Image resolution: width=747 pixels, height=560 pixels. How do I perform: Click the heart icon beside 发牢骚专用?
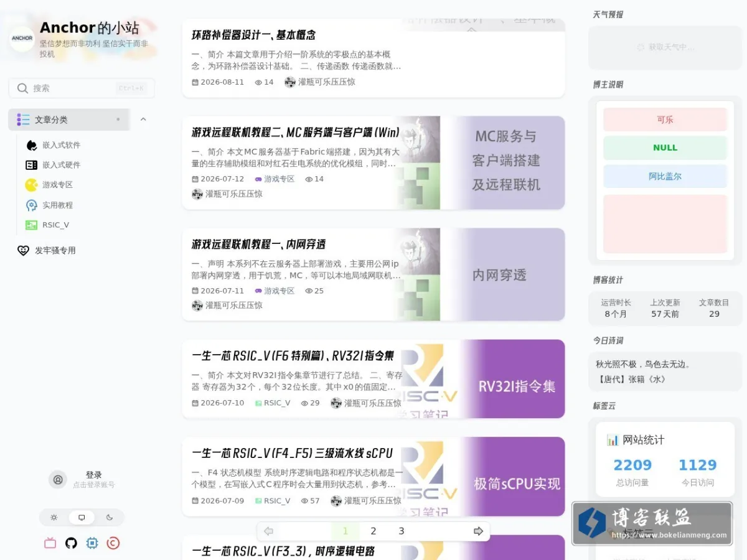coord(23,251)
